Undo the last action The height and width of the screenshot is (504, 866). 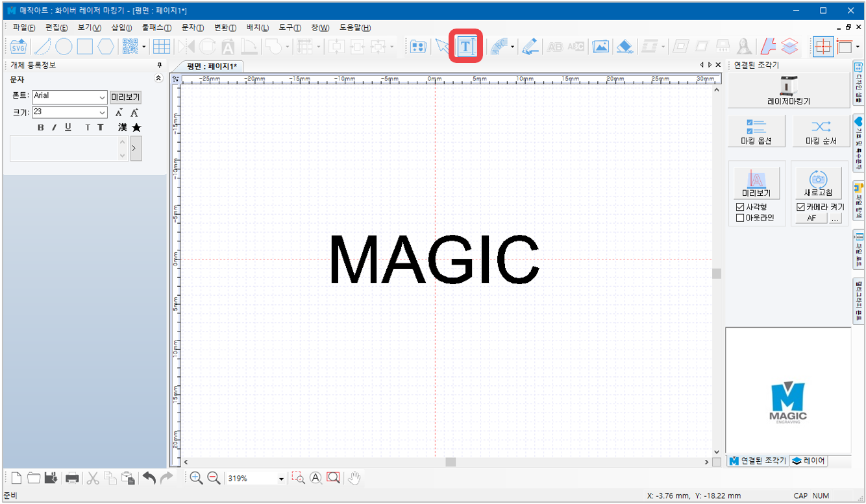(149, 478)
